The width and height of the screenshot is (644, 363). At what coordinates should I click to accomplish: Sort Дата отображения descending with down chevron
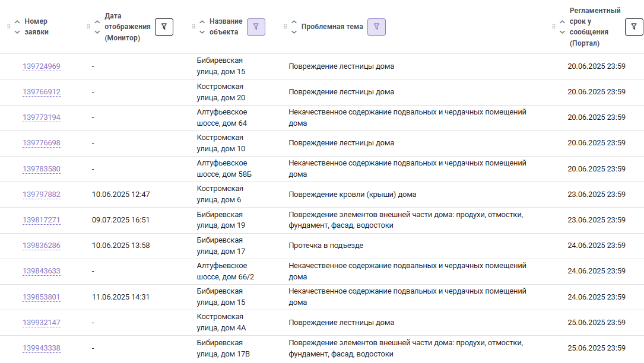[97, 32]
